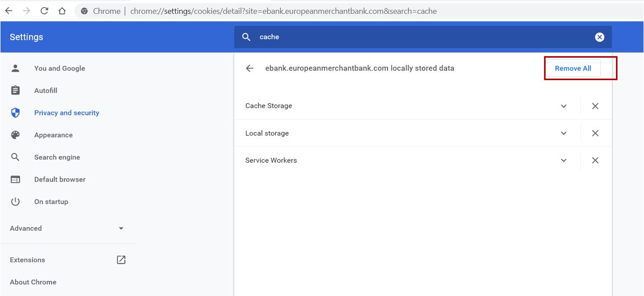The height and width of the screenshot is (296, 644).
Task: Remove Local storage using its X icon
Action: [x=595, y=133]
